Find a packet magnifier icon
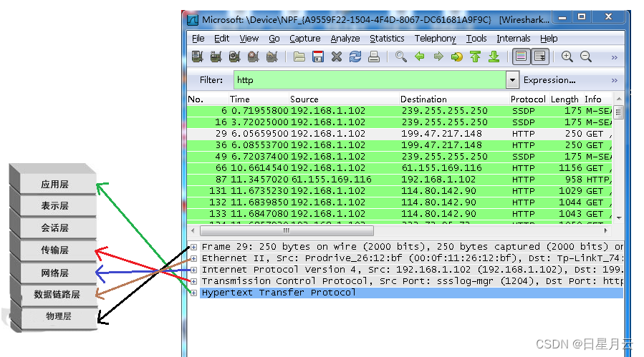The height and width of the screenshot is (357, 644). coord(401,57)
